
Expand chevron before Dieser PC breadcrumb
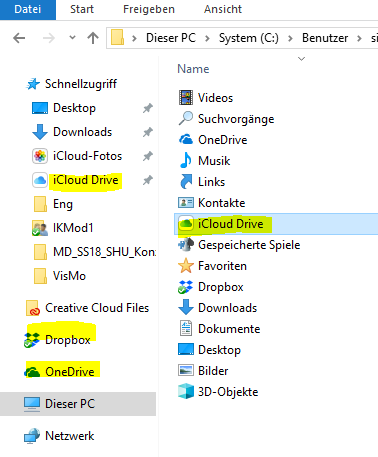pos(134,39)
